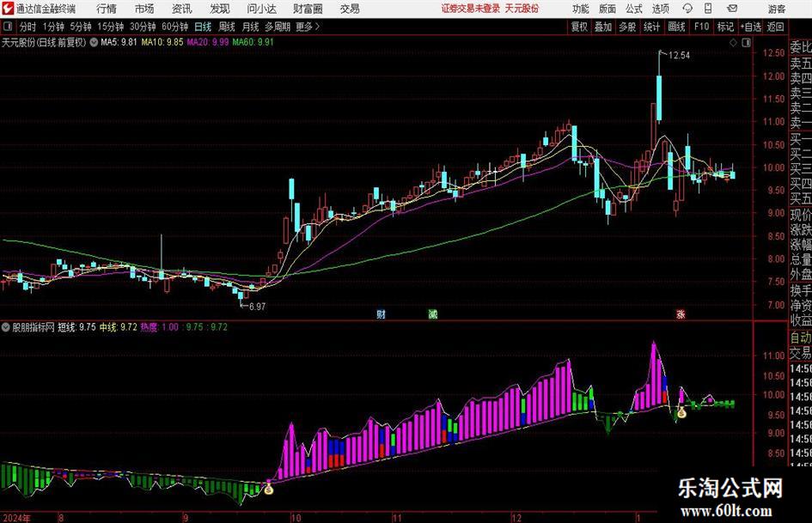Open the 交易 menu
The height and width of the screenshot is (523, 812).
tap(350, 9)
